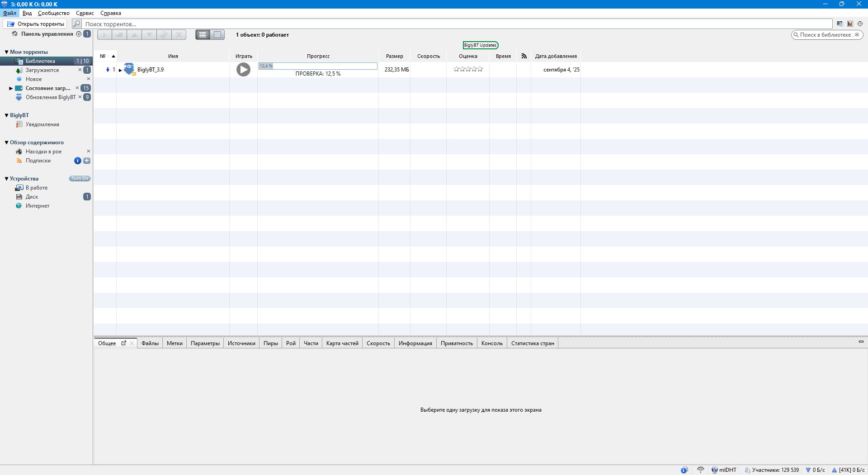Click the force recheck toolbar icon
The height and width of the screenshot is (475, 868).
click(x=164, y=35)
